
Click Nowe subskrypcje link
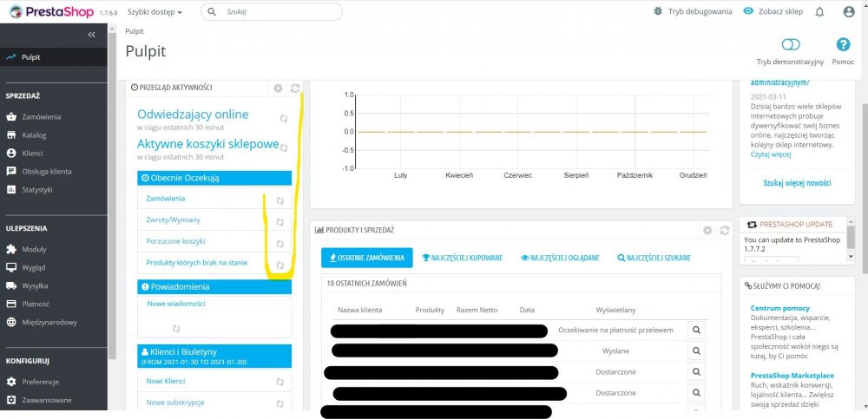tap(175, 403)
